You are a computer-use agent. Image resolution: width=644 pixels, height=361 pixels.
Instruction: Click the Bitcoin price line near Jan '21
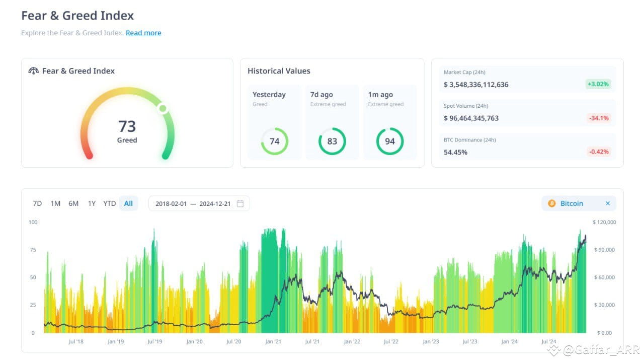[274, 302]
